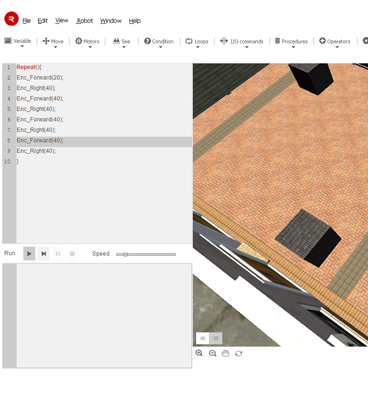Expand the See dropdown arrow

click(x=124, y=47)
